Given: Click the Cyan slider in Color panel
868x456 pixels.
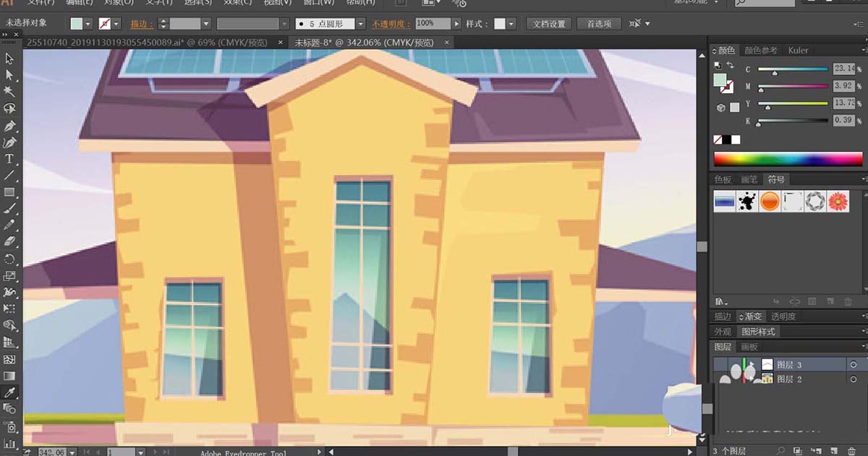Looking at the screenshot, I should coord(793,70).
